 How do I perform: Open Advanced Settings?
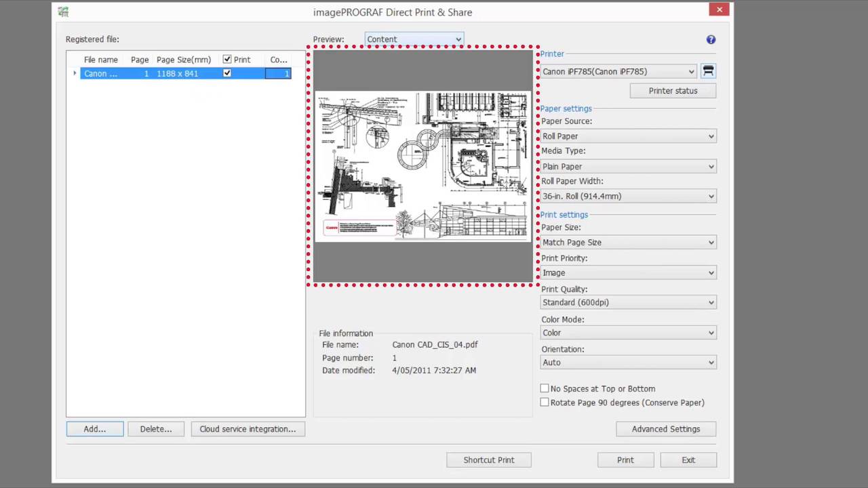[666, 429]
